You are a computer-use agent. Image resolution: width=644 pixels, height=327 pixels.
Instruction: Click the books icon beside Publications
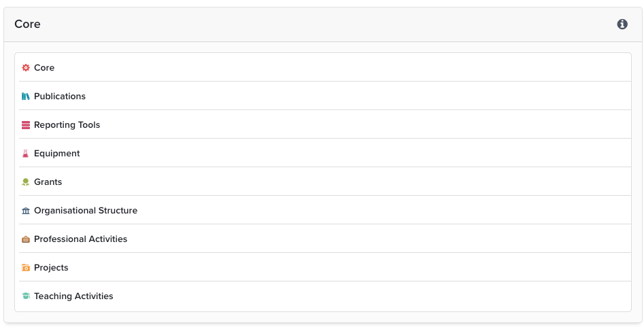[x=26, y=97]
